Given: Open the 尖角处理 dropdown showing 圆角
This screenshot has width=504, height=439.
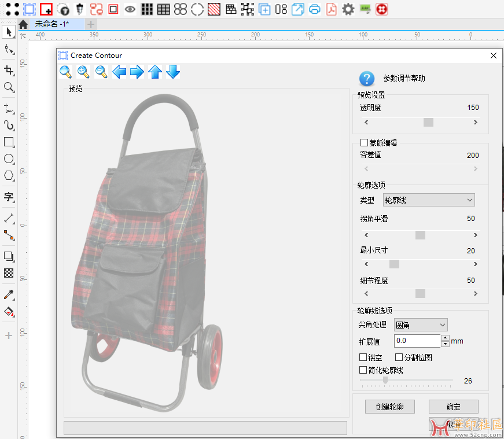Looking at the screenshot, I should [421, 325].
